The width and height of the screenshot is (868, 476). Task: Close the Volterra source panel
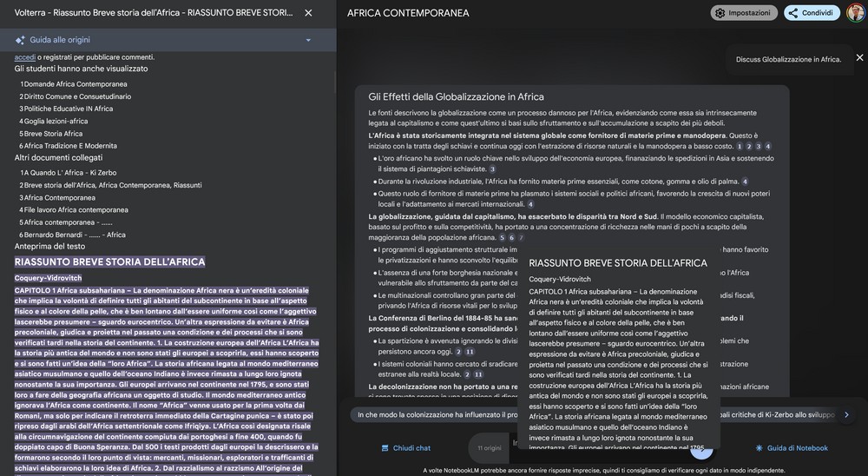tap(308, 13)
